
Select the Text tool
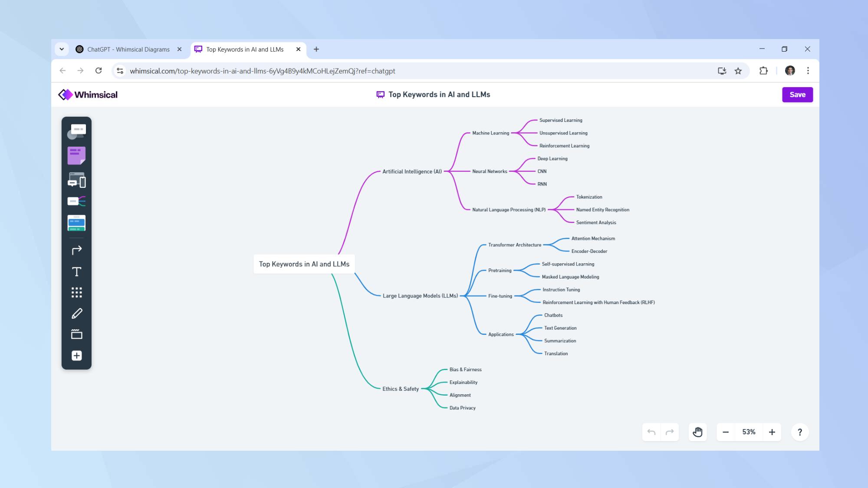pyautogui.click(x=76, y=272)
